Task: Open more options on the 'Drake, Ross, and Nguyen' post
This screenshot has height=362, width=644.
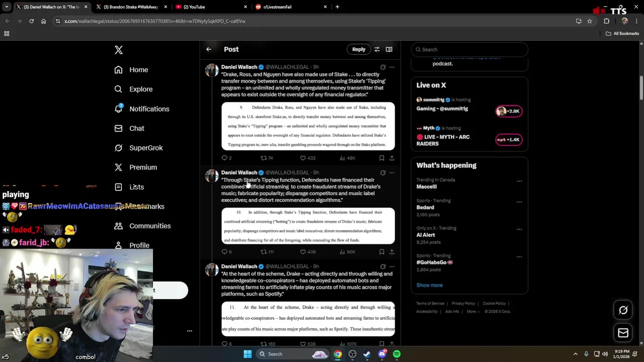Action: tap(392, 67)
